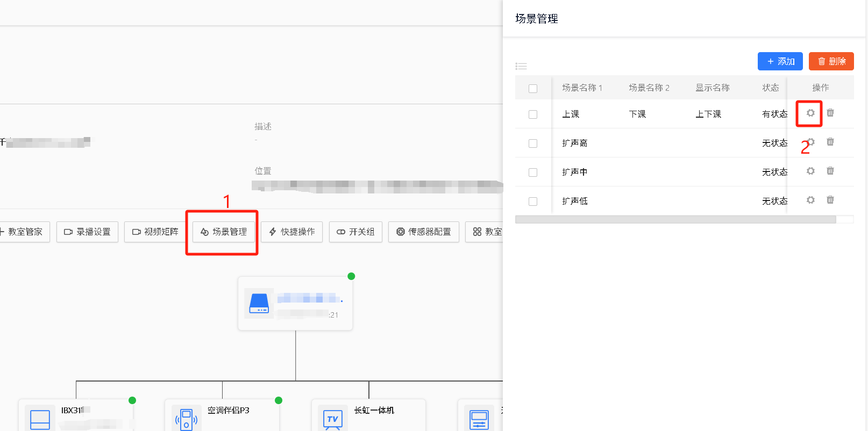868x431 pixels.
Task: Click trash icon for 扩声中 scene
Action: tap(830, 171)
